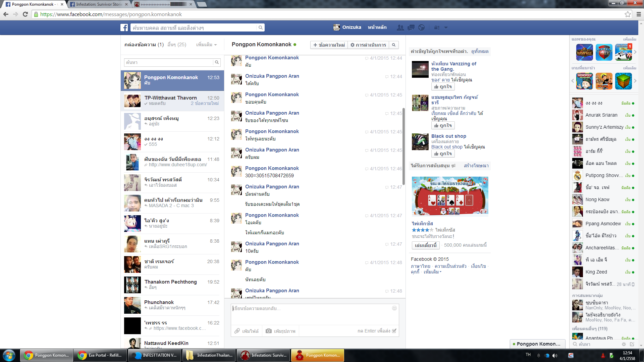This screenshot has width=644, height=362.
Task: Click the Like button for Black out shop
Action: pos(443,154)
